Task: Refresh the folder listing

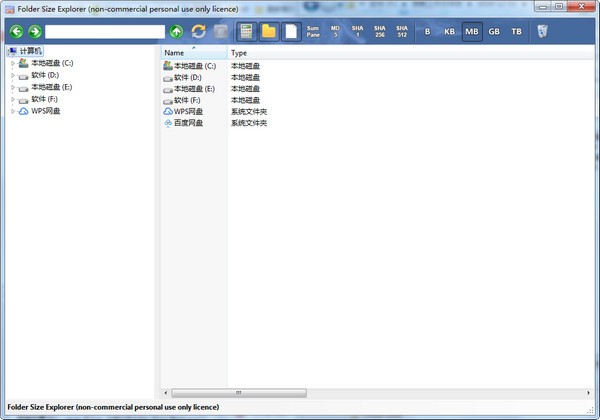Action: (x=199, y=31)
